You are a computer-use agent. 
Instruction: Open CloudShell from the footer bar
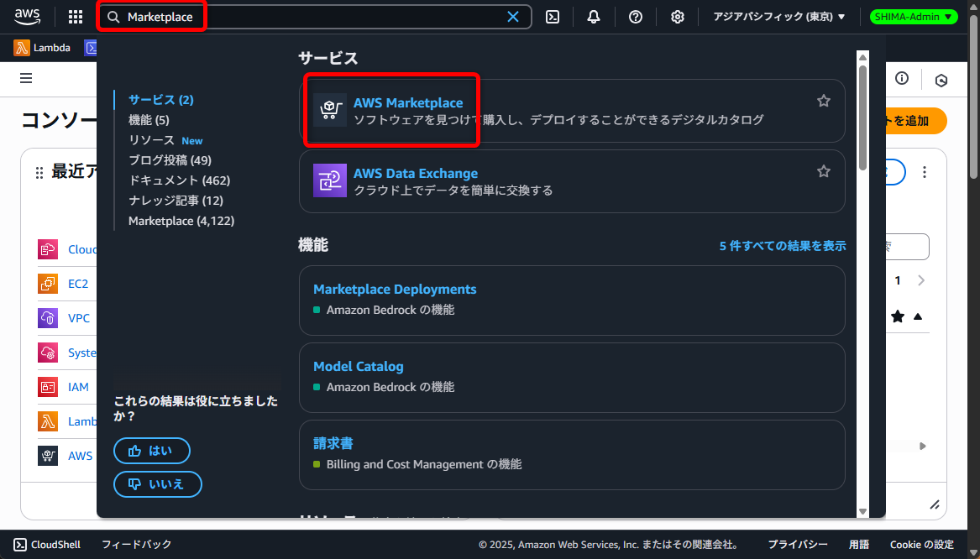pyautogui.click(x=48, y=545)
